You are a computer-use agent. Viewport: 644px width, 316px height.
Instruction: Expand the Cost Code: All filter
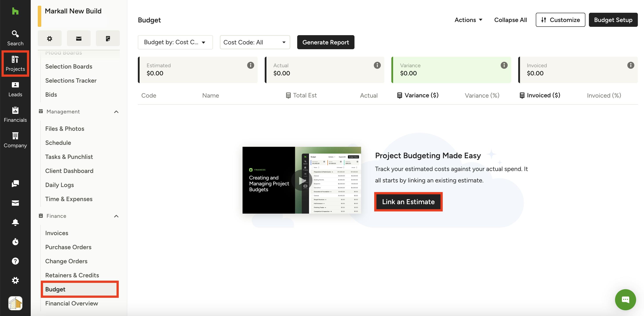tap(254, 42)
